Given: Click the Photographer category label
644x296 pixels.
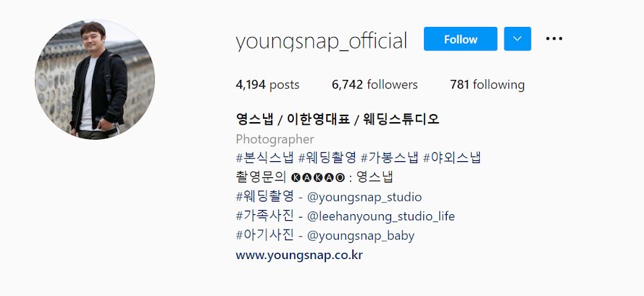Looking at the screenshot, I should pyautogui.click(x=275, y=140).
